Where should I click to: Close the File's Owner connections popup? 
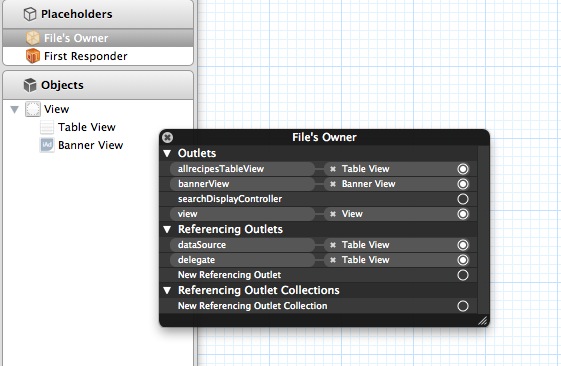(167, 137)
